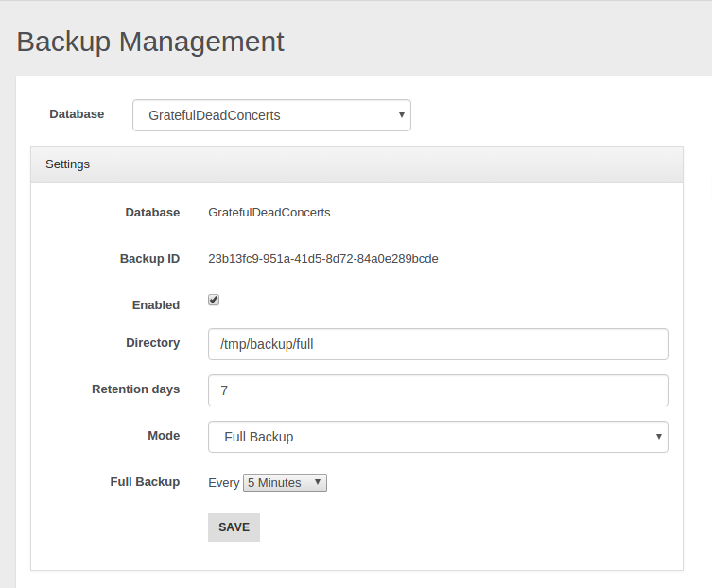The height and width of the screenshot is (588, 712).
Task: Open the top Database selector dropdown
Action: click(271, 115)
